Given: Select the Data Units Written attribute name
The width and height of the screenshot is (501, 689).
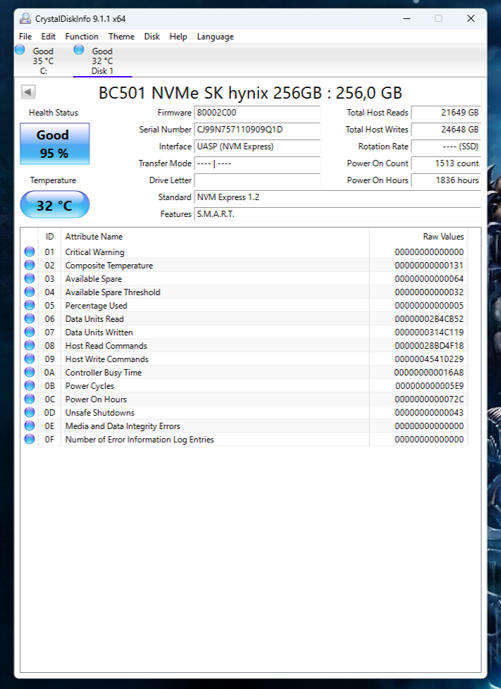Looking at the screenshot, I should (x=99, y=332).
